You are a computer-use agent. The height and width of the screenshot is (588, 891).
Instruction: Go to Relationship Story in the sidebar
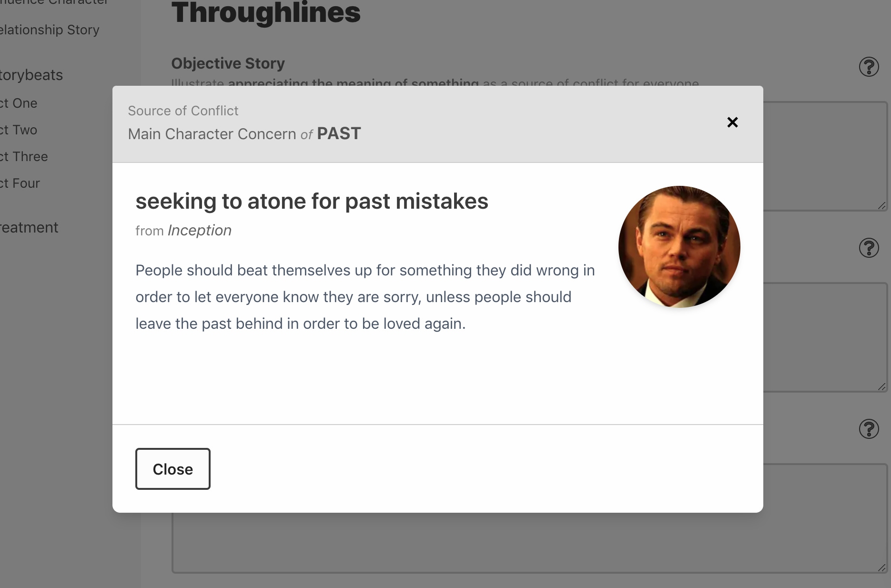[50, 30]
